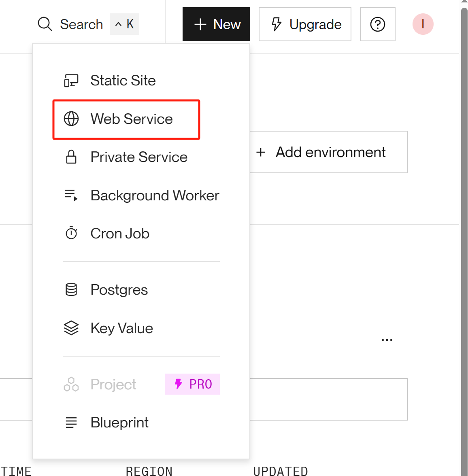Click the lightning bolt icon on Upgrade
The height and width of the screenshot is (476, 468).
coord(277,24)
